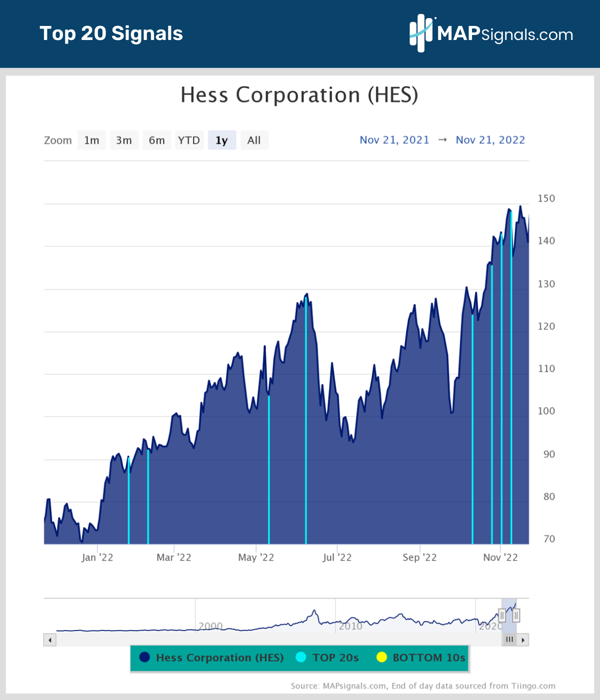Click the 2010 area in navigator

350,626
